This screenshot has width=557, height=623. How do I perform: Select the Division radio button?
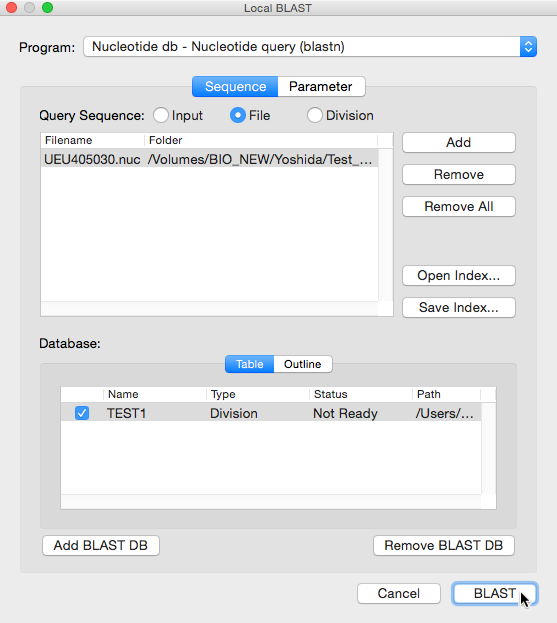(314, 116)
